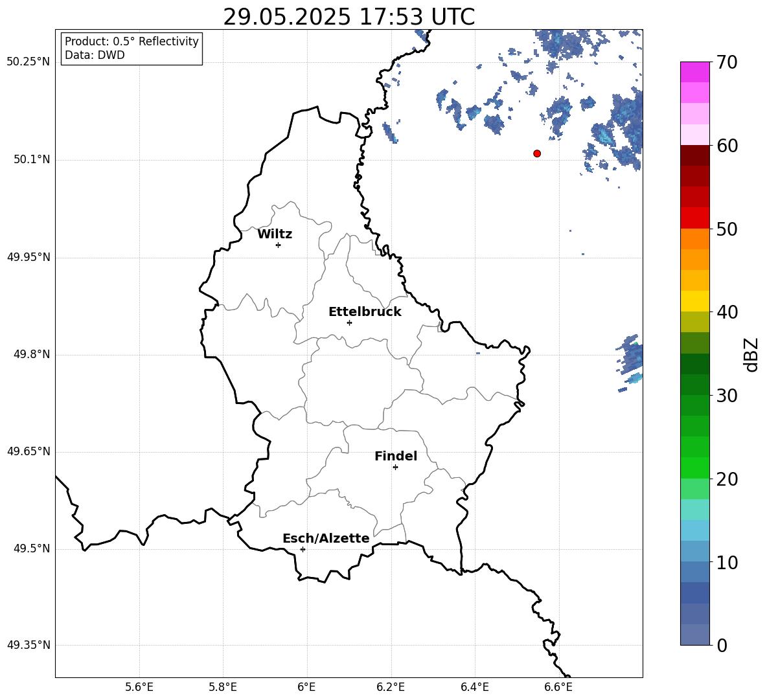The image size is (767, 700).
Task: Click the 6°E longitude label
Action: [x=306, y=688]
